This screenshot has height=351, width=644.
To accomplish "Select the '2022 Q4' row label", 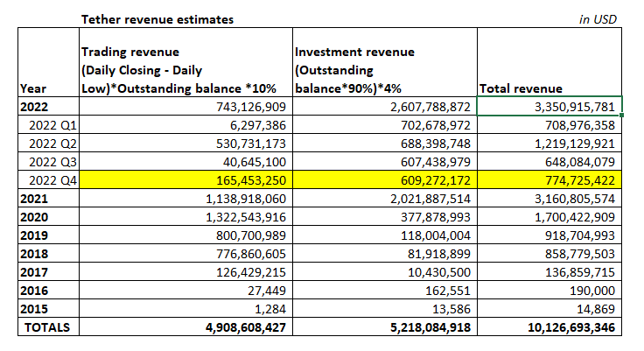I will (x=48, y=179).
